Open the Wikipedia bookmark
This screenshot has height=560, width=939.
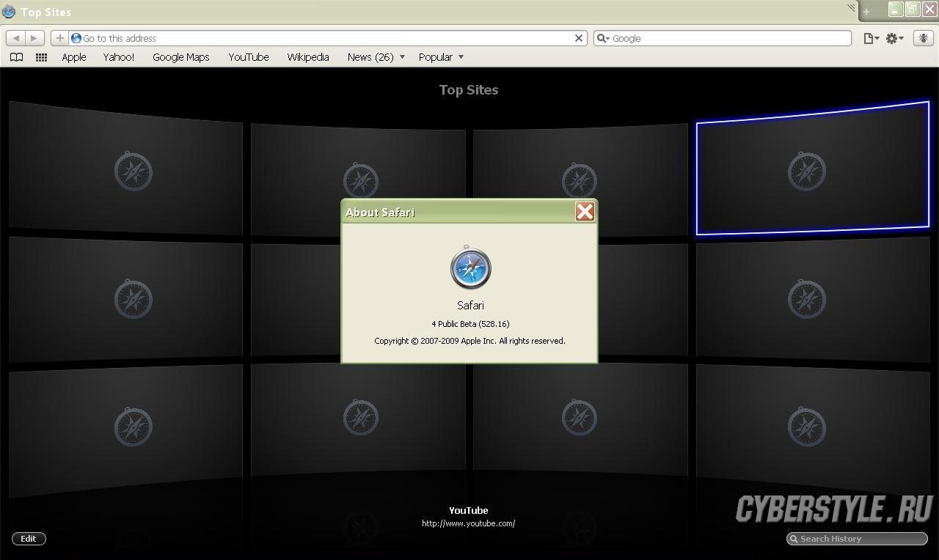(308, 57)
